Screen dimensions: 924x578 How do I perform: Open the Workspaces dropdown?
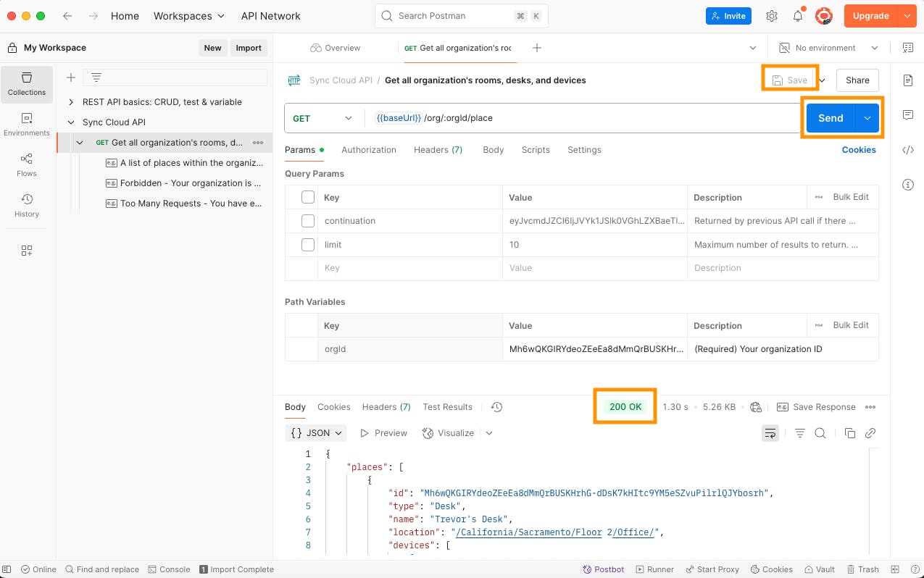(x=189, y=16)
